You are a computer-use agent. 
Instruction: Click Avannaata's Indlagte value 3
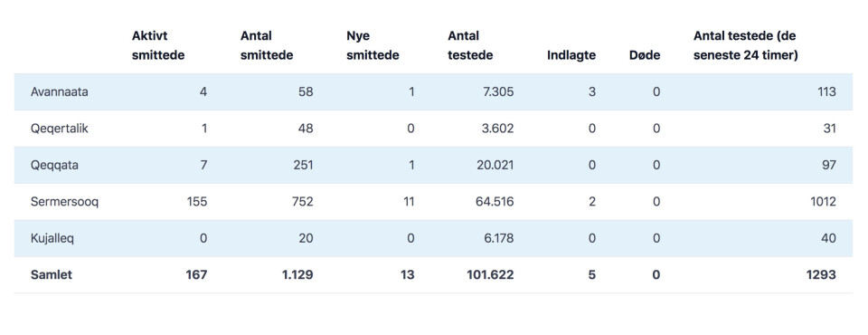(x=592, y=92)
